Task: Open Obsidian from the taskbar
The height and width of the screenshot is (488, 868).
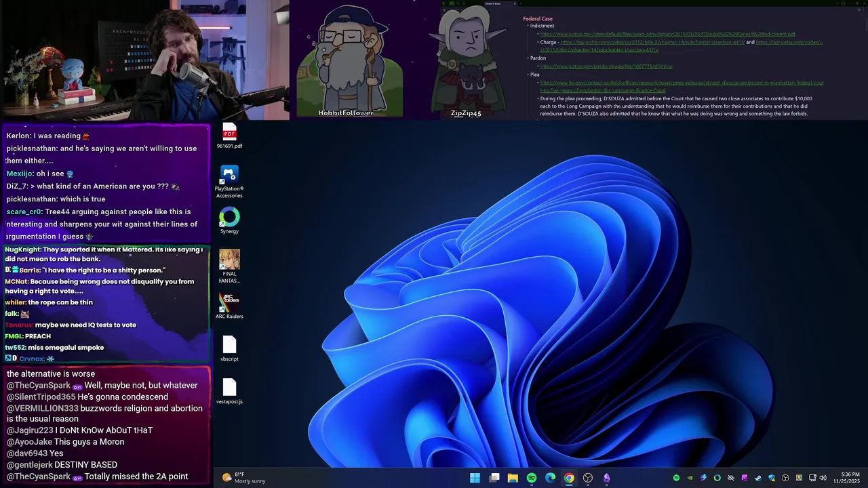Action: tap(606, 478)
